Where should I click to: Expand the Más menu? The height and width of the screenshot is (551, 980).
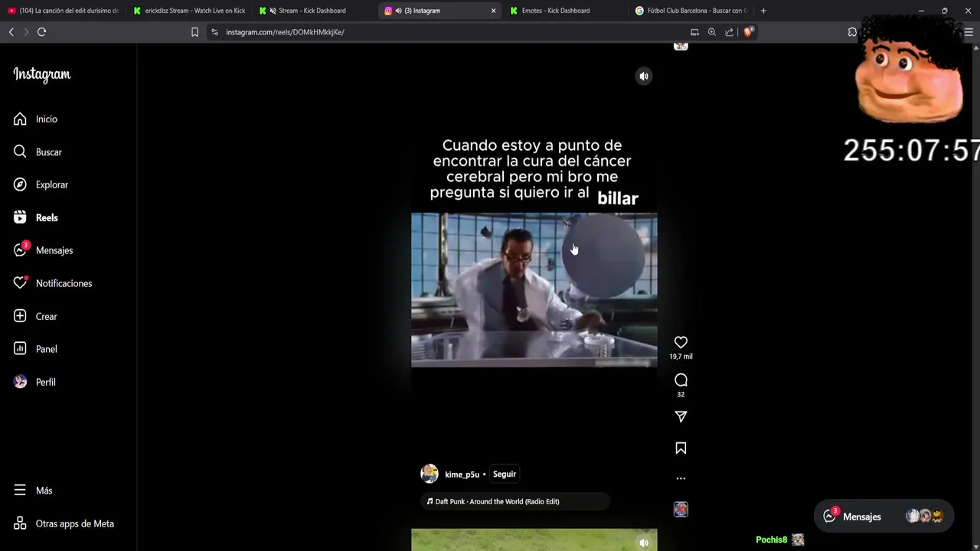point(32,491)
